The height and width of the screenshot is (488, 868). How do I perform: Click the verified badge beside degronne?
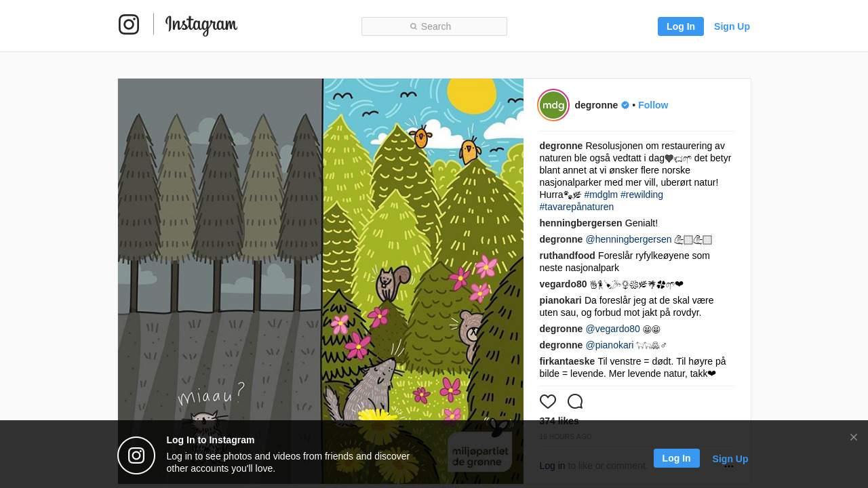pos(625,105)
